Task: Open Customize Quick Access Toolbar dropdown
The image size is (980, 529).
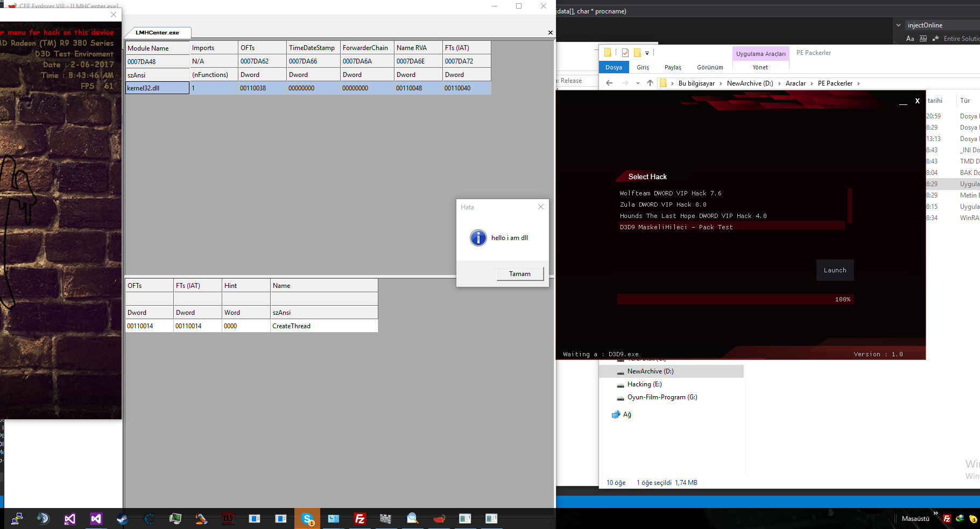Action: [647, 53]
